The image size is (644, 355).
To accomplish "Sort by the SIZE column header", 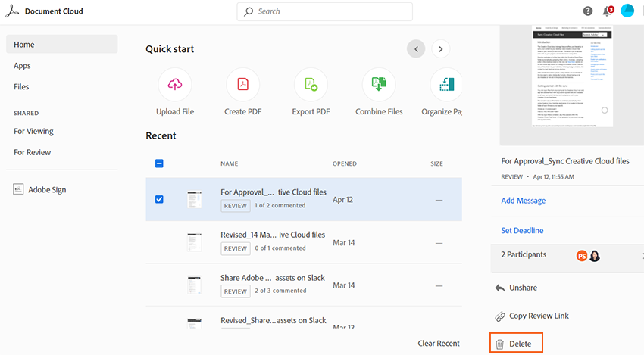I will pyautogui.click(x=436, y=163).
